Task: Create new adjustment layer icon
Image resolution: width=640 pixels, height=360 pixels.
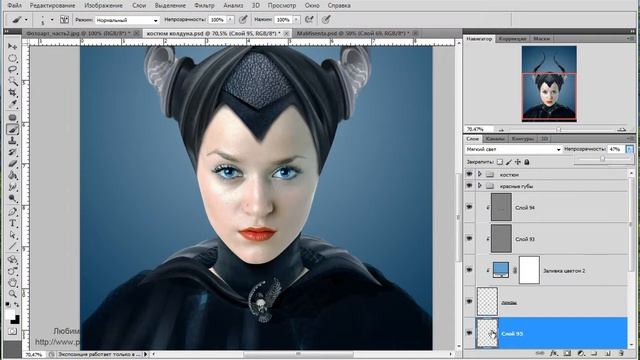Action: click(x=581, y=353)
